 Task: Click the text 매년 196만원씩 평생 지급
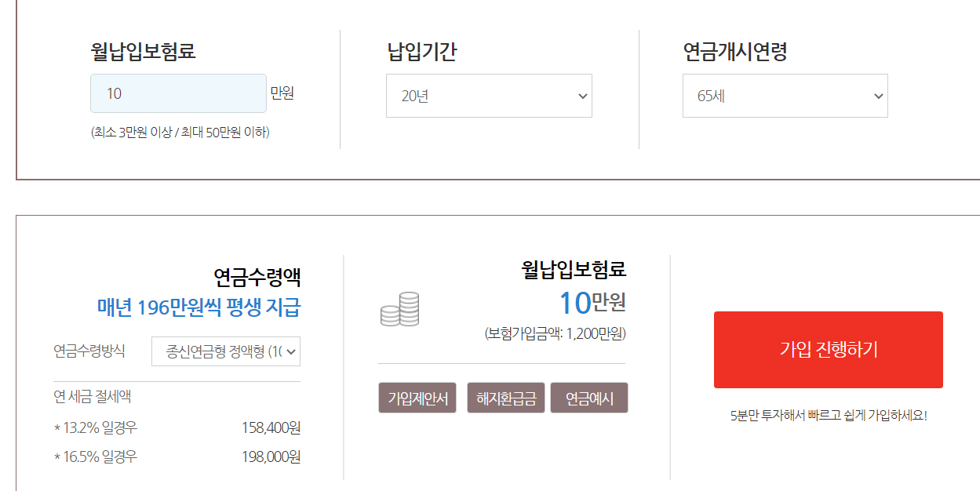click(x=199, y=307)
